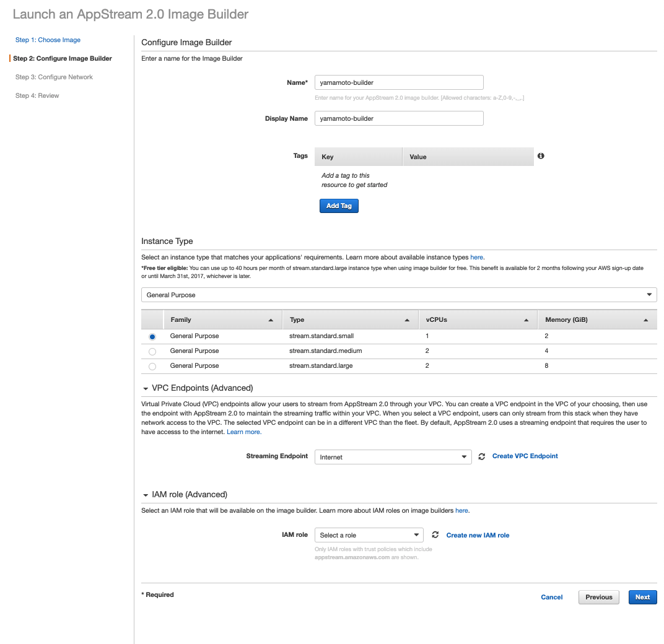Open instance types 'here' link
This screenshot has width=664, height=644.
[476, 257]
